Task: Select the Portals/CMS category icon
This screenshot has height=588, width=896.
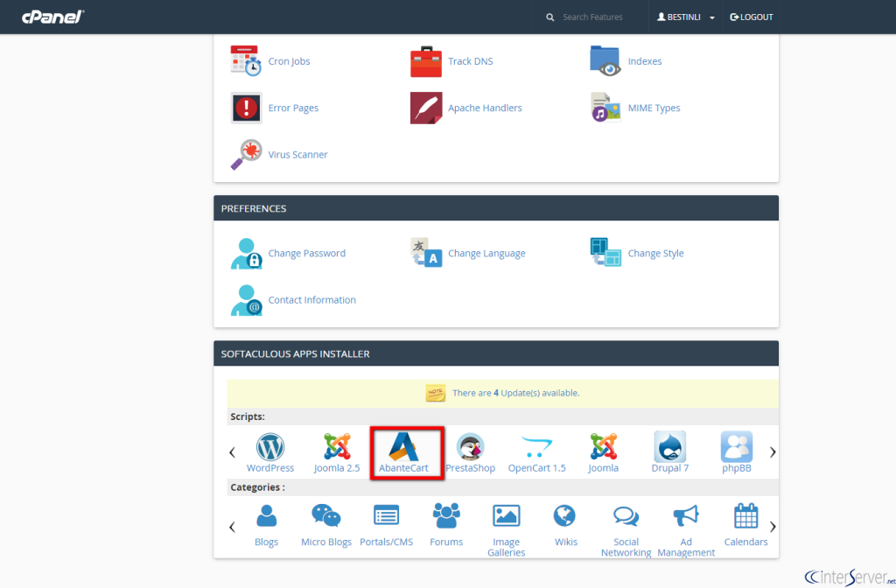Action: [386, 516]
